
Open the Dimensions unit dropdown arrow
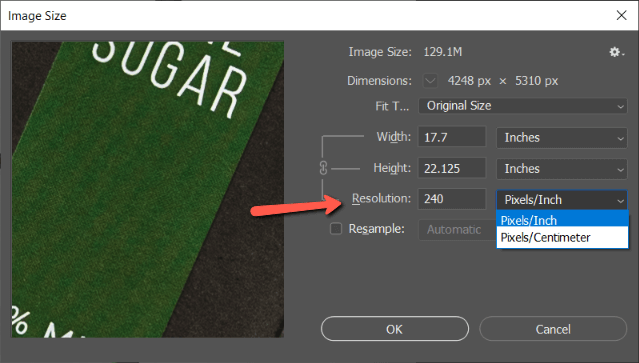(430, 81)
